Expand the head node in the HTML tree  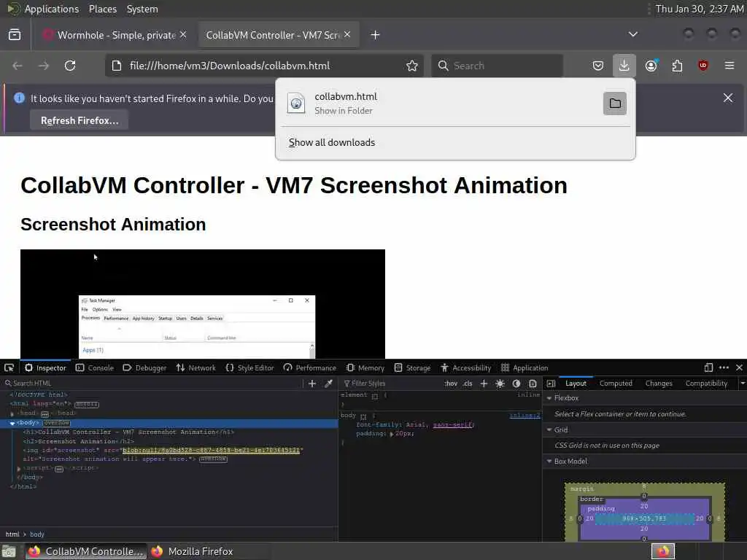12,413
